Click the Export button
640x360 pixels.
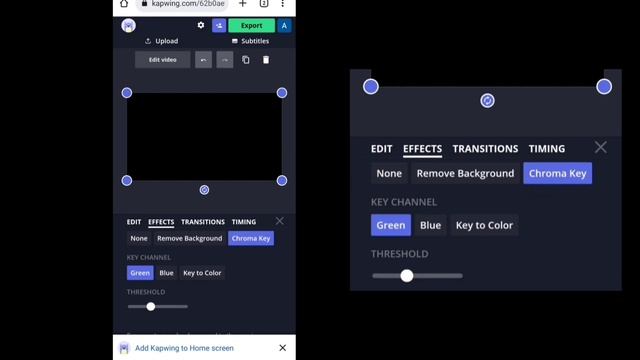point(251,26)
